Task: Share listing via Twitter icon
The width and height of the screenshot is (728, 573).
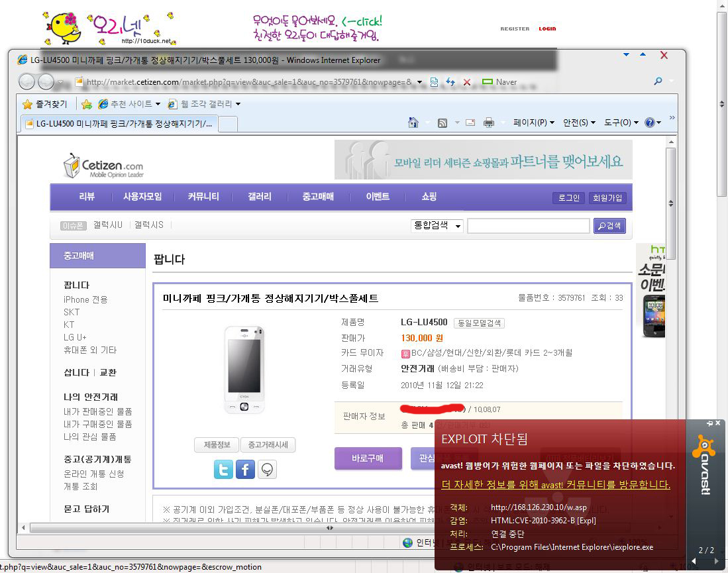Action: 223,470
